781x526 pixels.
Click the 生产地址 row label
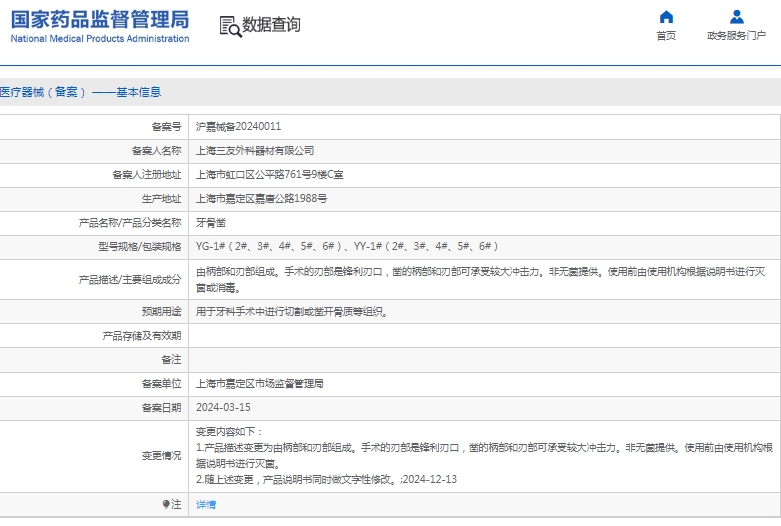(161, 198)
